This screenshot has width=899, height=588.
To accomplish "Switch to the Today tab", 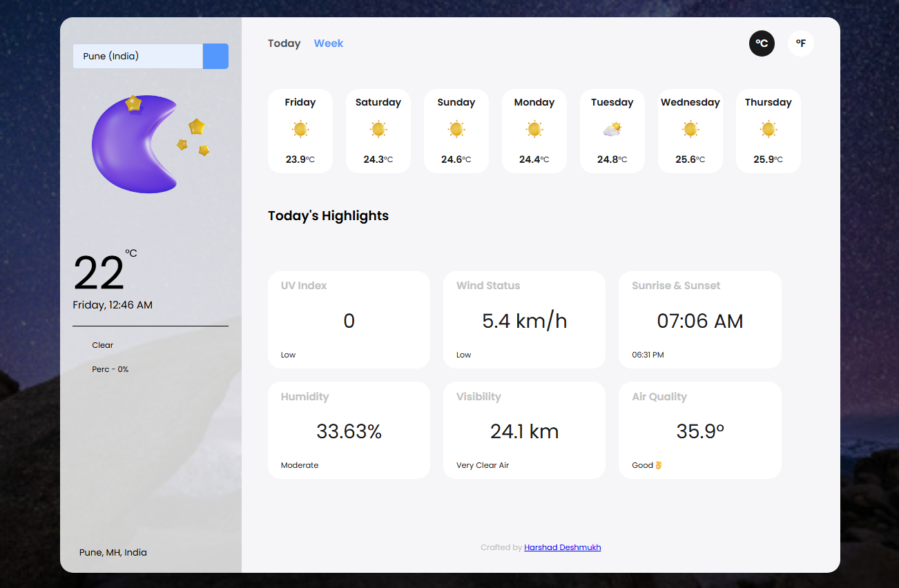I will (x=284, y=43).
